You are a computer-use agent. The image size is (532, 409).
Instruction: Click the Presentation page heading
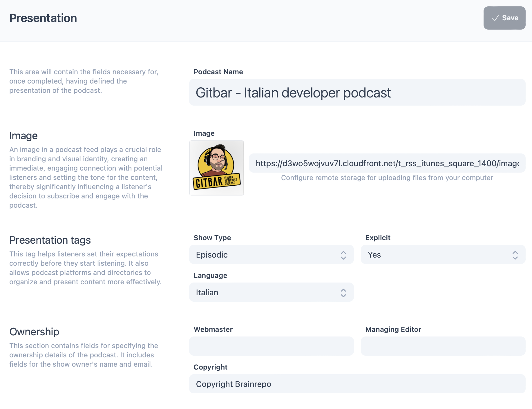click(43, 18)
